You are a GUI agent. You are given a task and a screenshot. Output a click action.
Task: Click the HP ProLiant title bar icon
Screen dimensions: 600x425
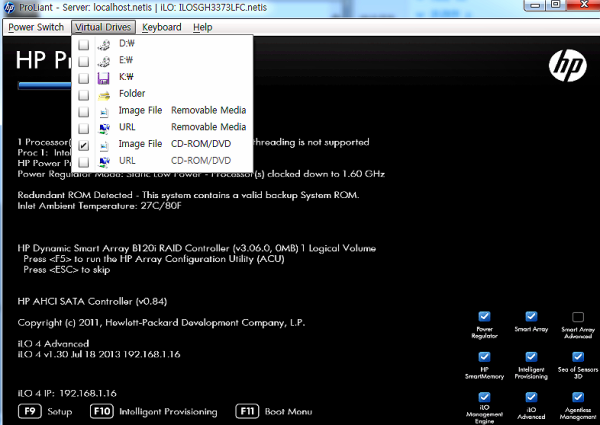click(8, 8)
